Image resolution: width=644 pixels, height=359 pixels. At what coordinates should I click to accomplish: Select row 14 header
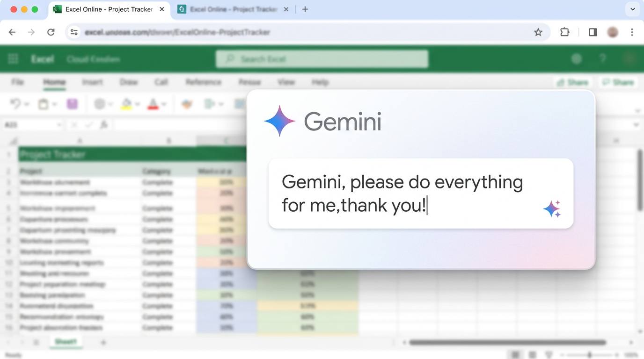click(8, 306)
